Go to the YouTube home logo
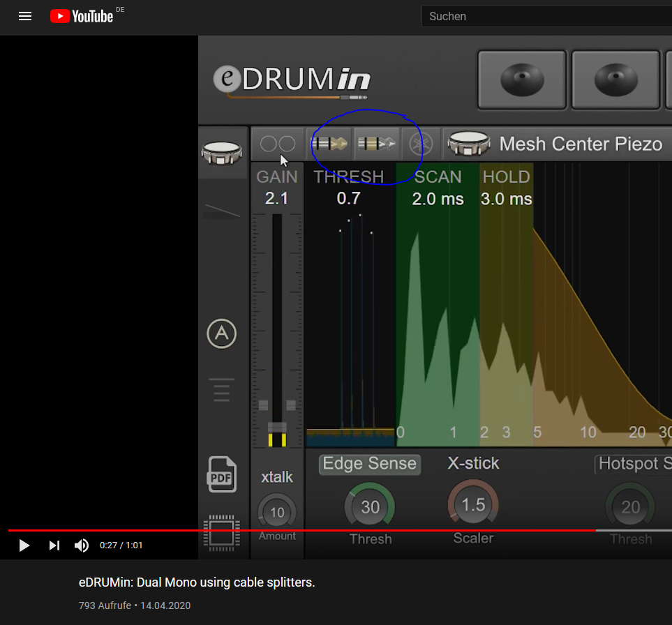The width and height of the screenshot is (672, 625). 82,16
